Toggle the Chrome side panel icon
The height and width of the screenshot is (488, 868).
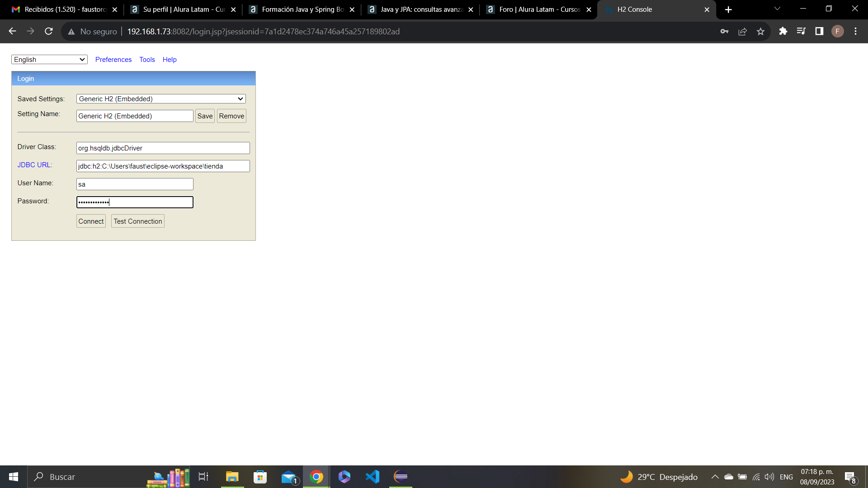tap(819, 31)
